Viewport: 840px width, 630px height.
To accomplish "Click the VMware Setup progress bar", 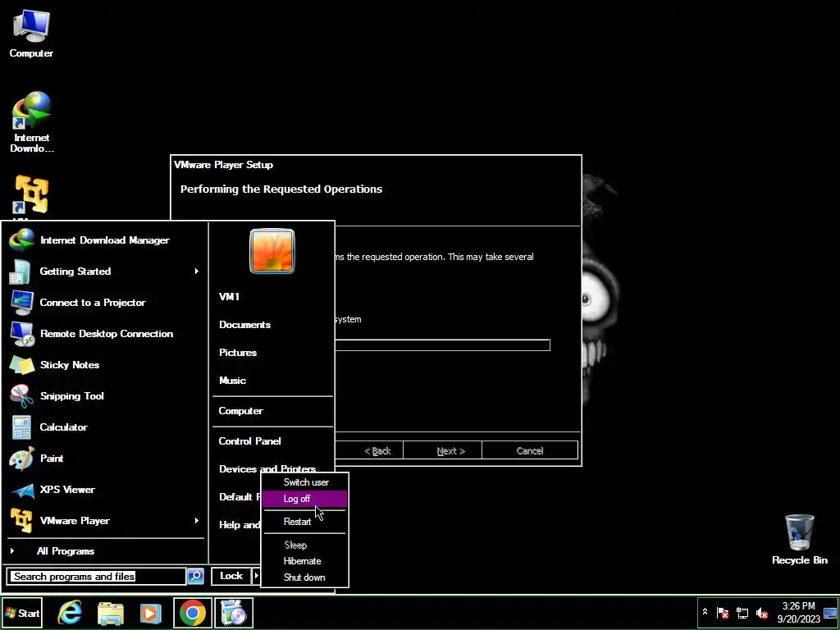I will [442, 345].
